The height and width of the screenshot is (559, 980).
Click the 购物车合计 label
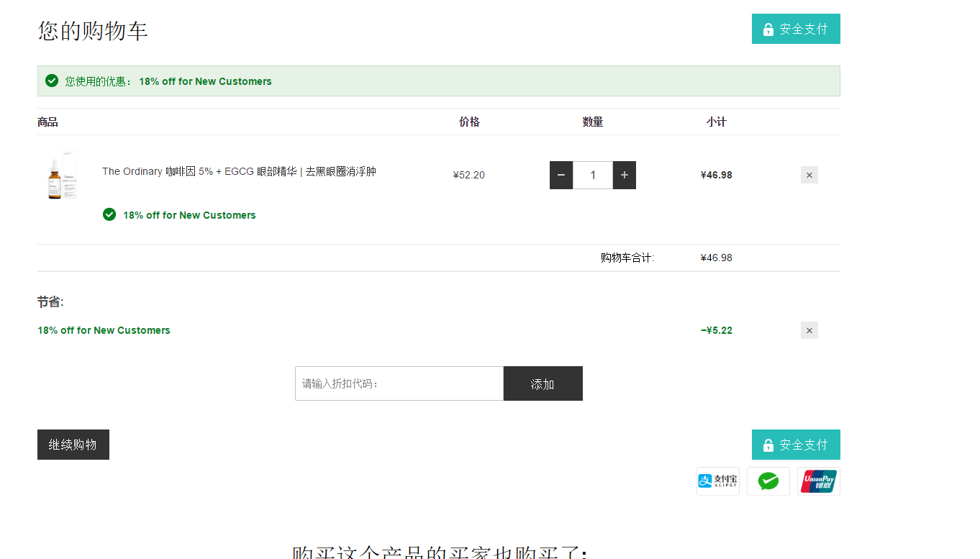coord(627,258)
